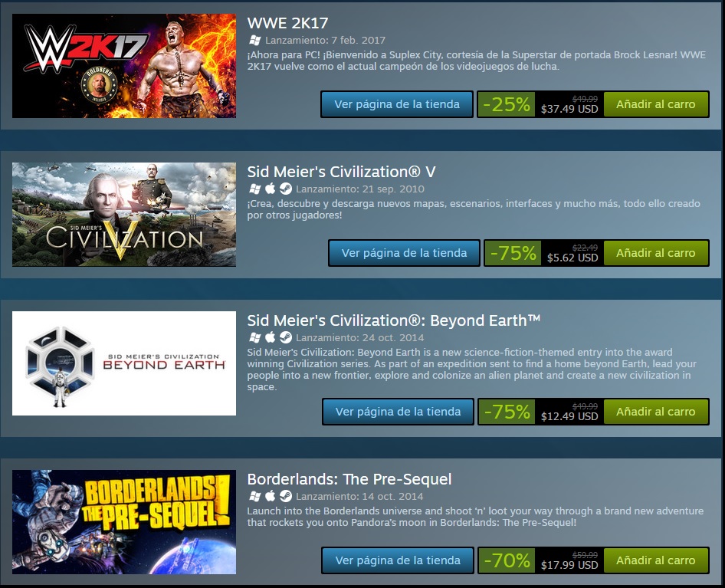This screenshot has height=588, width=725.
Task: Add Civilization V to the cart
Action: point(656,253)
